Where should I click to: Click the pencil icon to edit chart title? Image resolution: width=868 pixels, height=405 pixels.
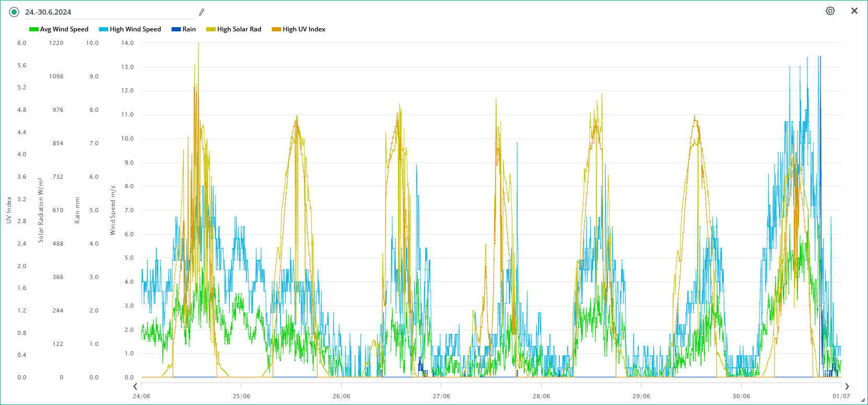(x=202, y=12)
